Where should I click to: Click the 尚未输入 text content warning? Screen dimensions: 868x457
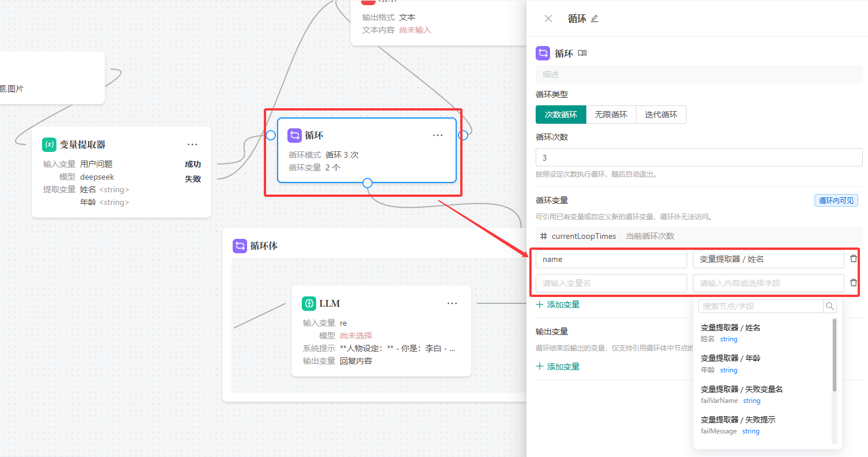[415, 30]
